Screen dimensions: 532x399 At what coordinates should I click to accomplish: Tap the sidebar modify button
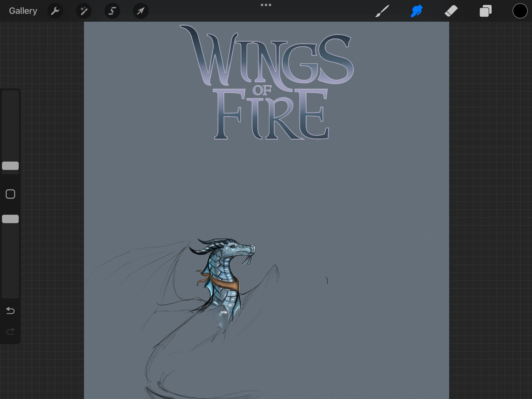(x=10, y=194)
